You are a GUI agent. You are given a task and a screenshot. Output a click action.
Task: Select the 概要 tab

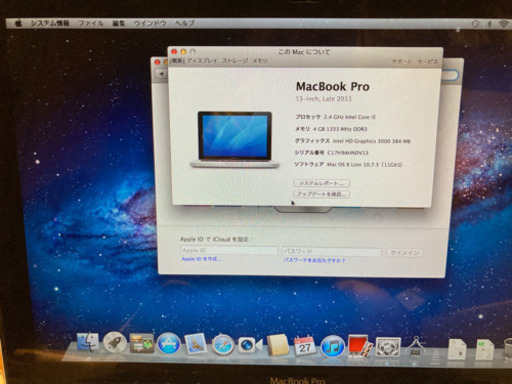(177, 61)
